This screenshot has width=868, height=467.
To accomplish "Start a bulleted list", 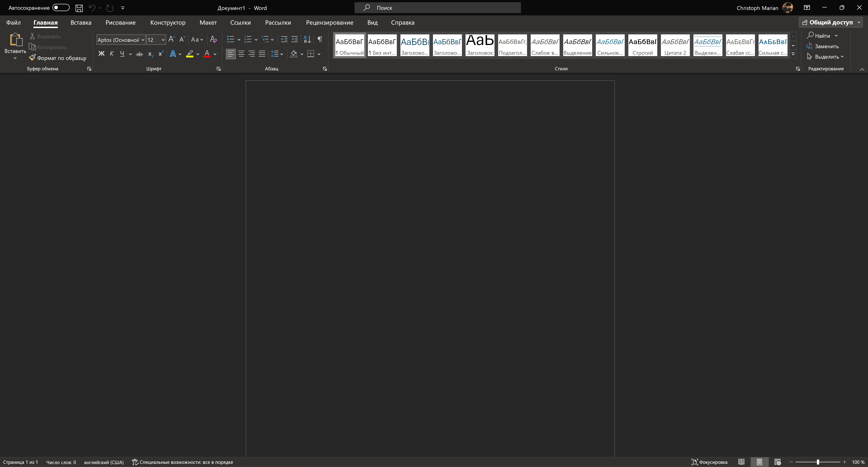I will coord(230,39).
